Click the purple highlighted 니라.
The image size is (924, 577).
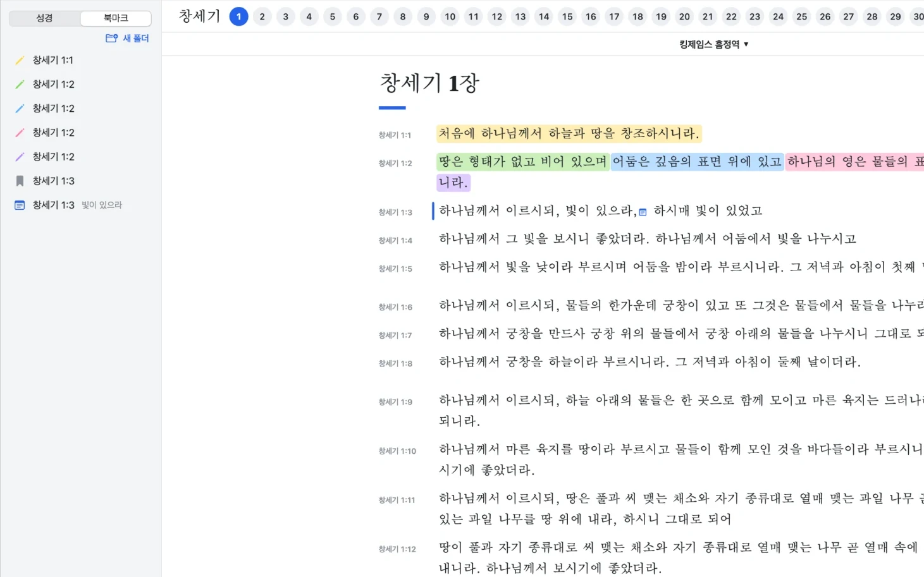453,183
